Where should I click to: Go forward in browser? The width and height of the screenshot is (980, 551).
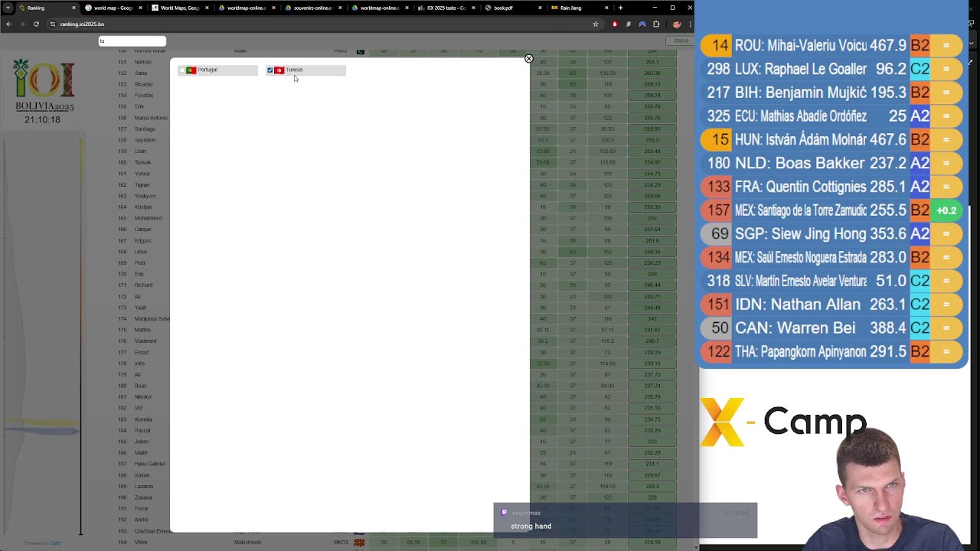coord(22,24)
